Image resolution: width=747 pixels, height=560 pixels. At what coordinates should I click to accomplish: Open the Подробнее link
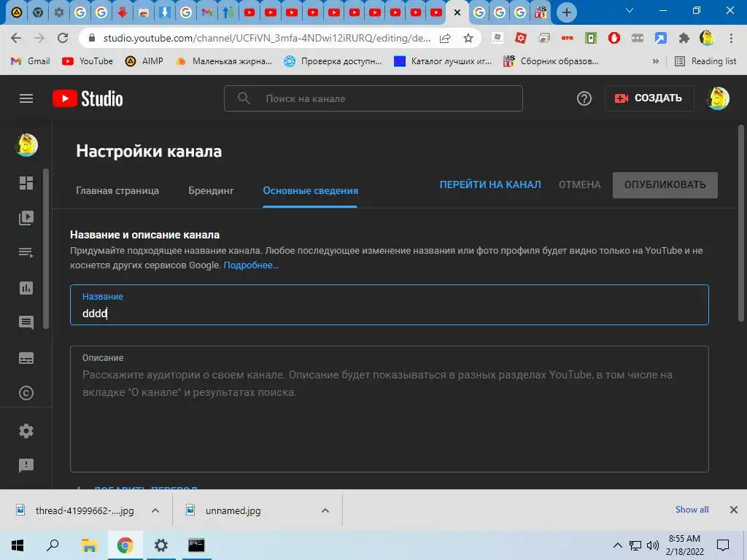point(251,265)
